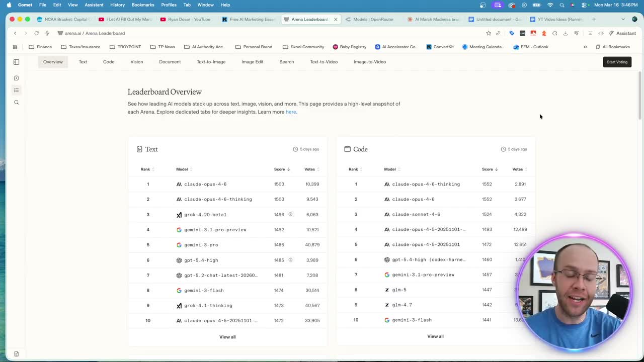Open the apps grid icon in the bookmarks bar

(x=15, y=47)
